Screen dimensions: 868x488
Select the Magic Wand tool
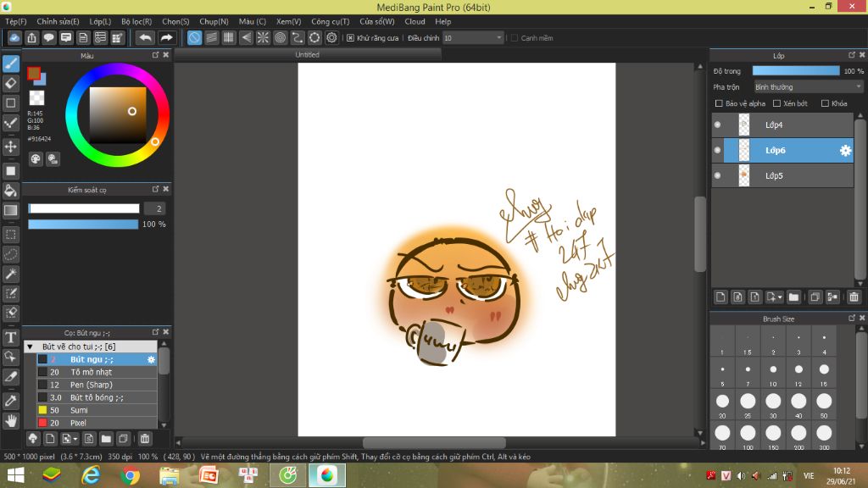(10, 274)
